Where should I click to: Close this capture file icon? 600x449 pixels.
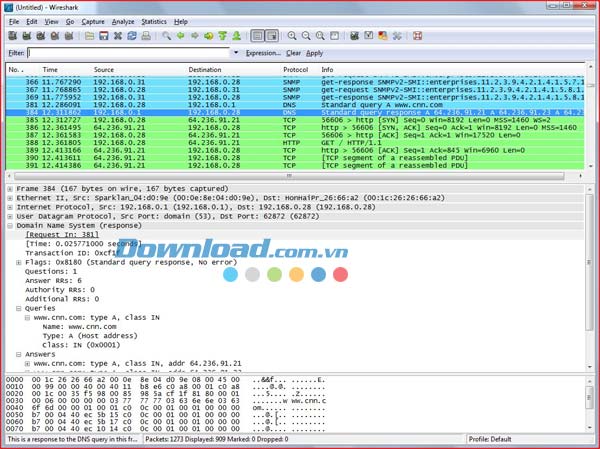(x=118, y=36)
